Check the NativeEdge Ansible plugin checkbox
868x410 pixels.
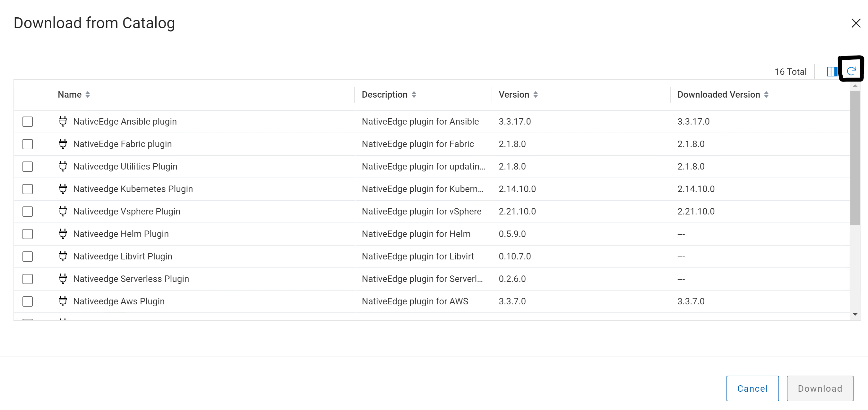27,121
